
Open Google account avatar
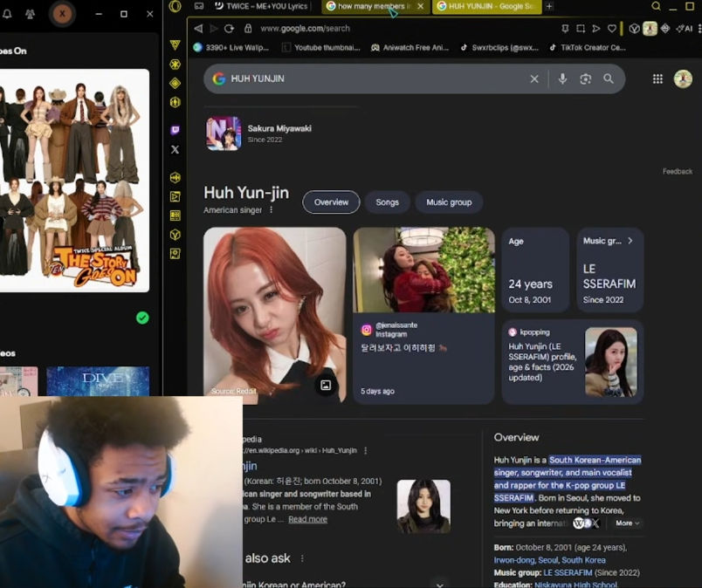683,79
